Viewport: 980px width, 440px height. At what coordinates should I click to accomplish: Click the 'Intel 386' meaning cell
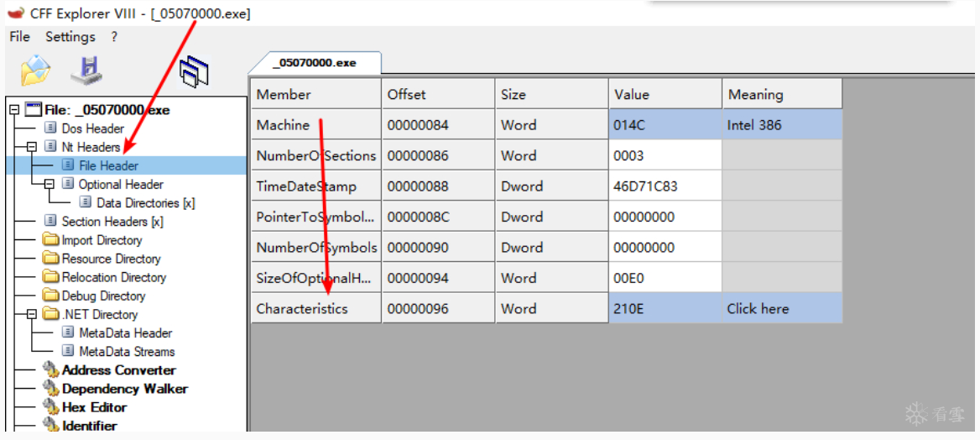[783, 124]
